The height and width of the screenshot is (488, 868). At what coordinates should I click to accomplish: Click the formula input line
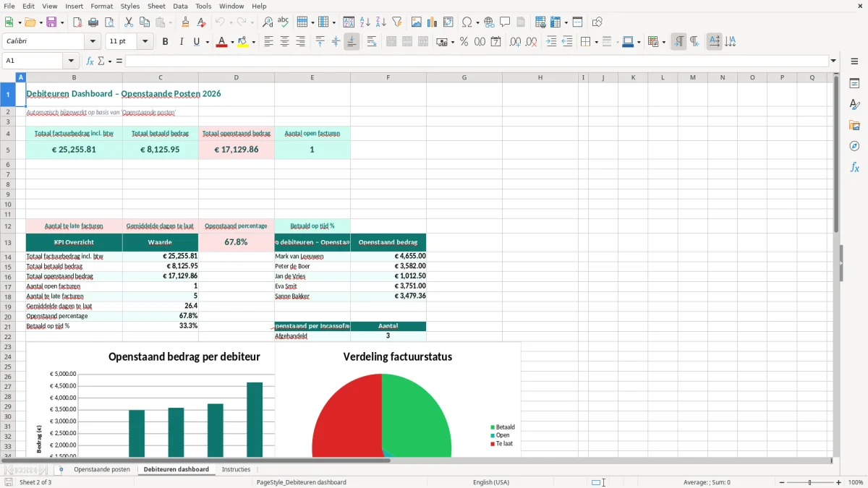477,61
